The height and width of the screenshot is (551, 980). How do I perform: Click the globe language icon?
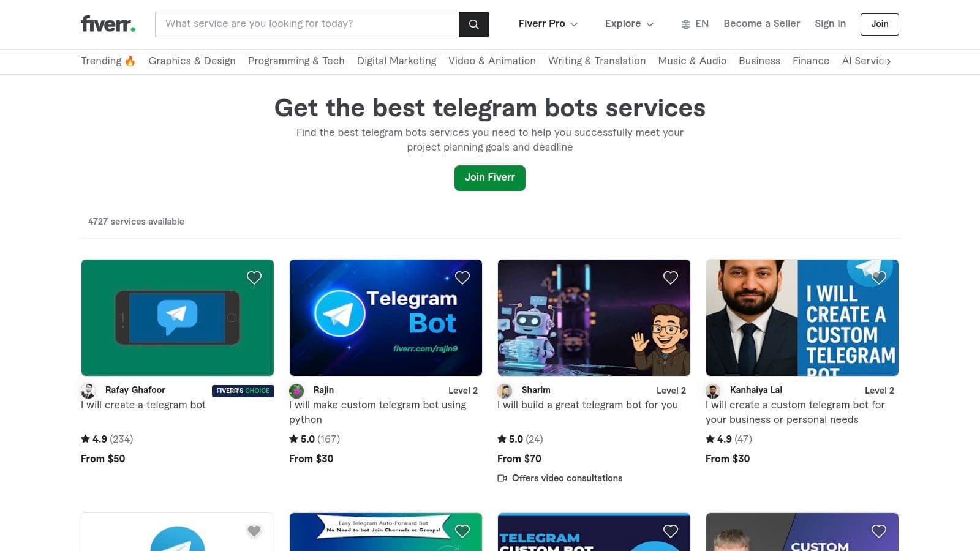pos(686,24)
